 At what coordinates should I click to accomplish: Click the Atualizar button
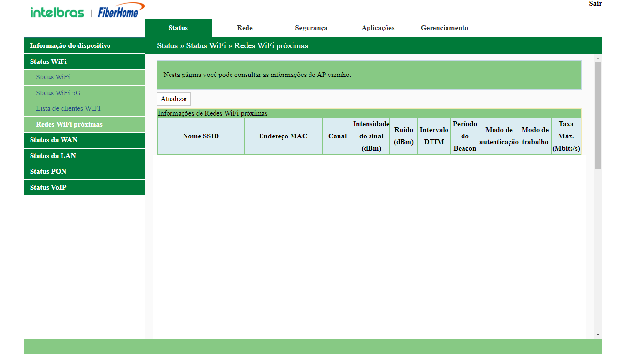point(174,99)
